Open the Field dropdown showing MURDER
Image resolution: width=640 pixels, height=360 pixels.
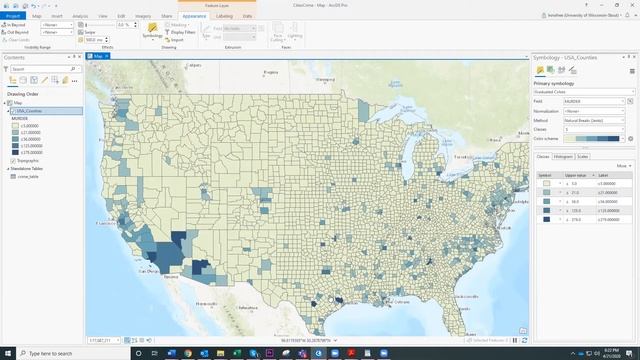tap(594, 101)
